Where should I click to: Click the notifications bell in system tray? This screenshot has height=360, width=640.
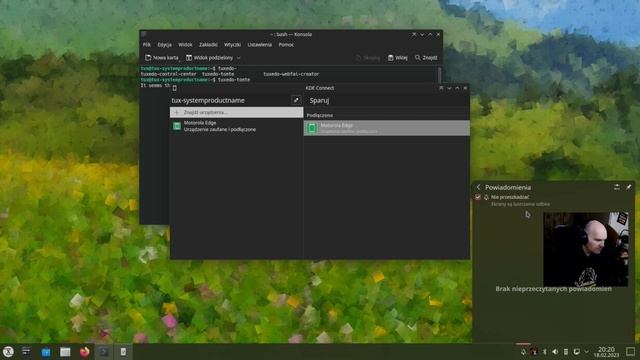click(x=523, y=351)
